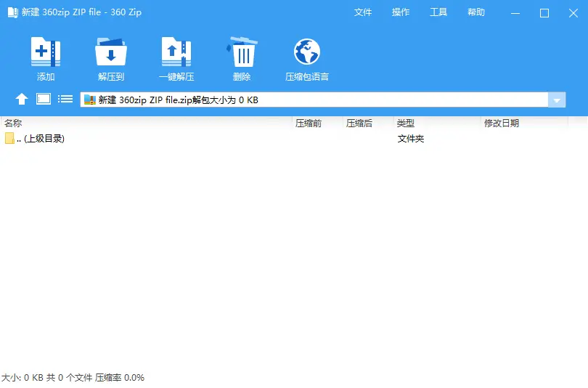
Task: Click the 解压到 (Extract to) icon
Action: coord(110,52)
